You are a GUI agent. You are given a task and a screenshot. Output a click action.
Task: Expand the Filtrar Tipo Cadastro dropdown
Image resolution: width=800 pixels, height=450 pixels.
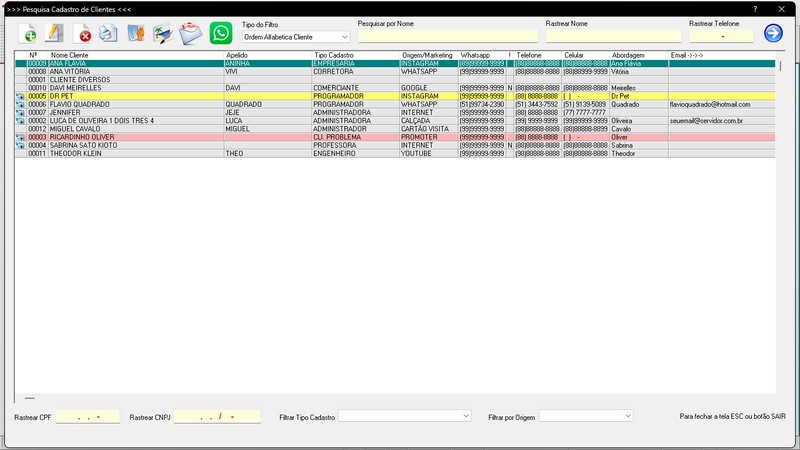coord(405,416)
